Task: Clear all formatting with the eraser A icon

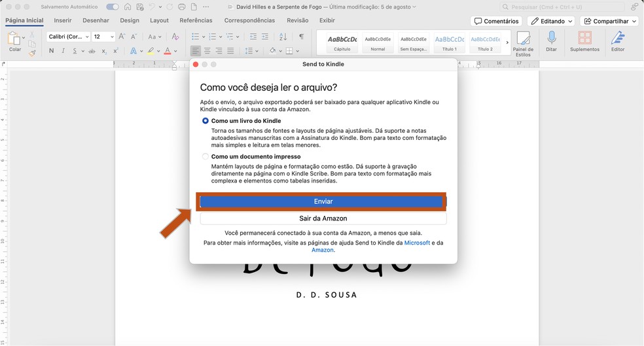Action: (175, 37)
